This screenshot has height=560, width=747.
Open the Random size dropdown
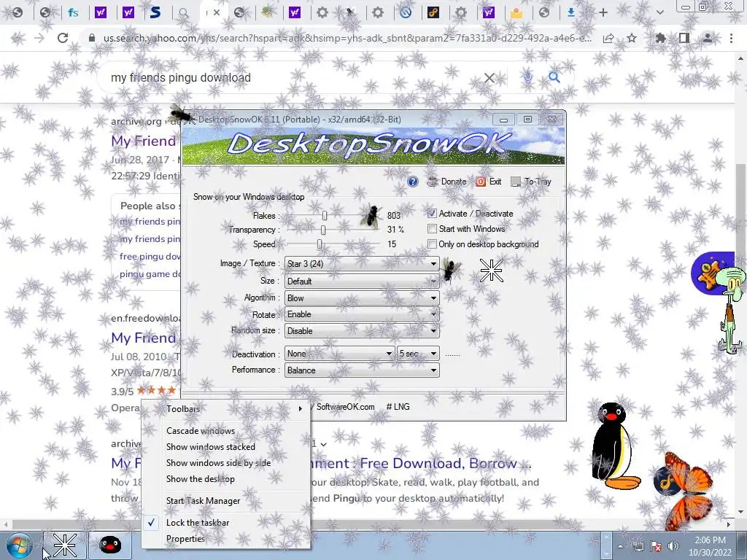point(362,330)
